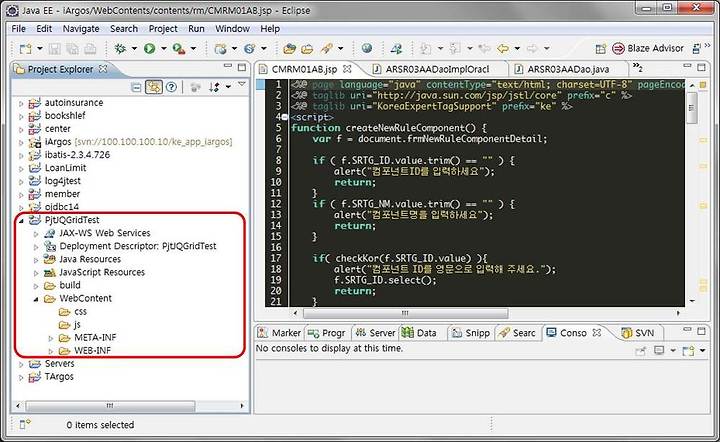Click the Collapse All icon in Project Explorer
The width and height of the screenshot is (720, 442).
[x=136, y=87]
